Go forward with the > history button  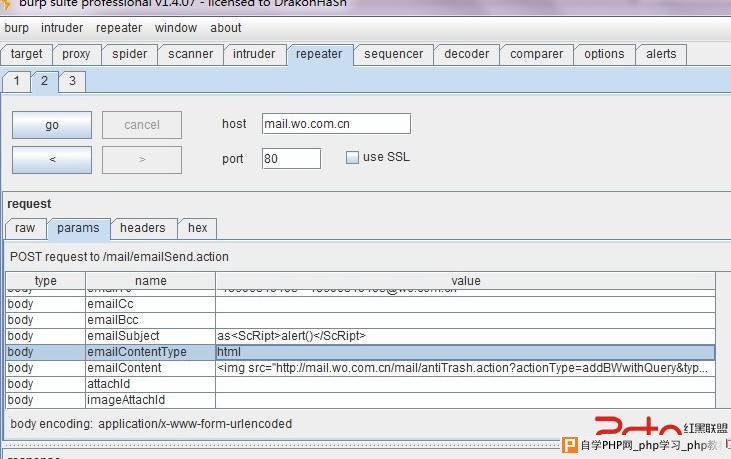tap(142, 160)
